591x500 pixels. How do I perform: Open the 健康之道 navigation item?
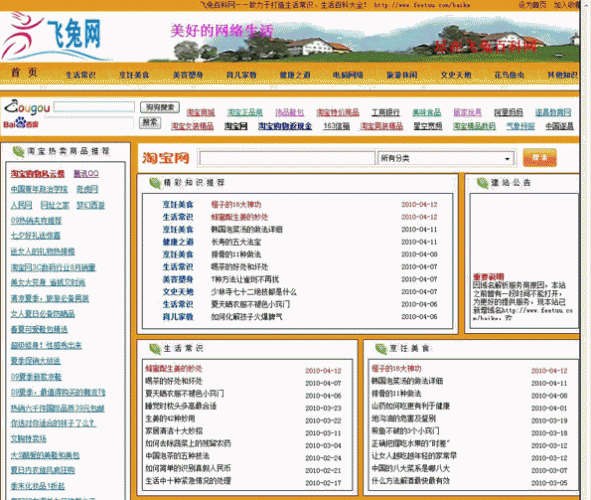click(x=295, y=75)
